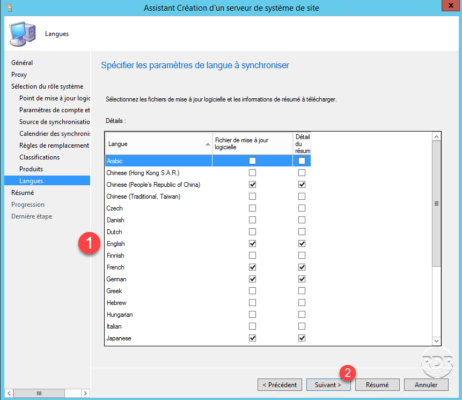Viewport: 462px width, 400px height.
Task: Open 'Source de synchronisation' step
Action: click(55, 122)
